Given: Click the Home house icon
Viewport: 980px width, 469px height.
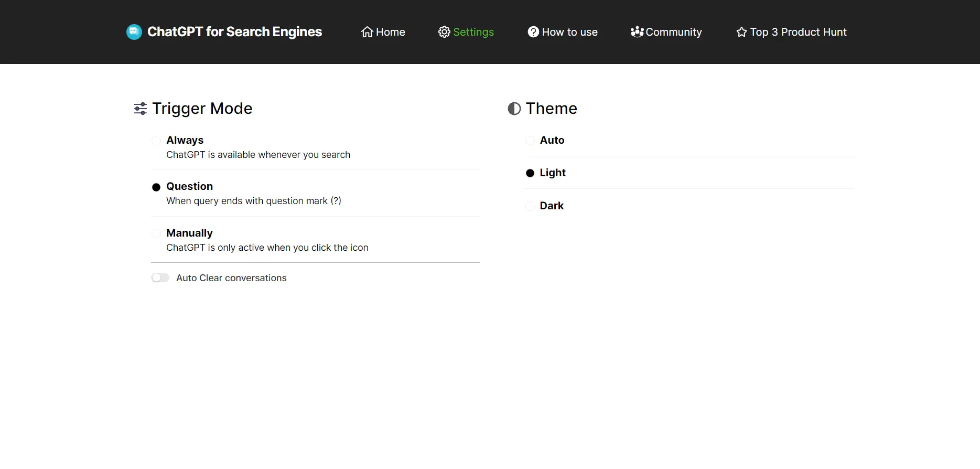Looking at the screenshot, I should point(367,32).
